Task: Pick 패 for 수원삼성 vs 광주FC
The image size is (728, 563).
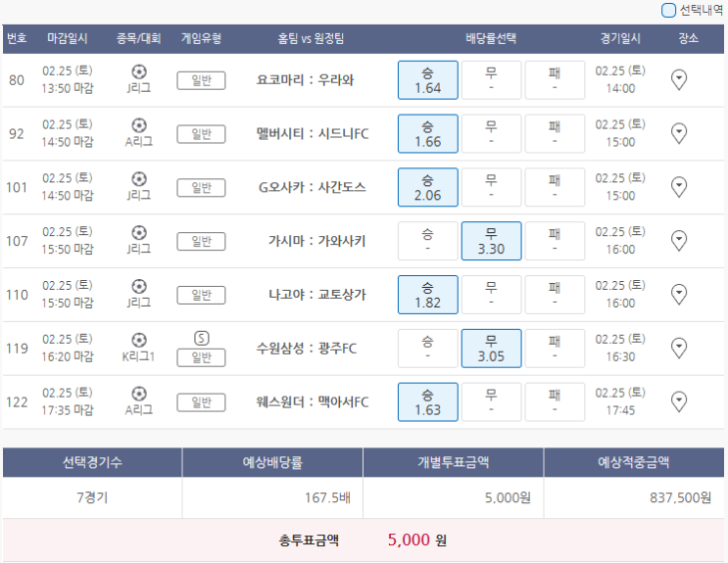Action: 555,349
